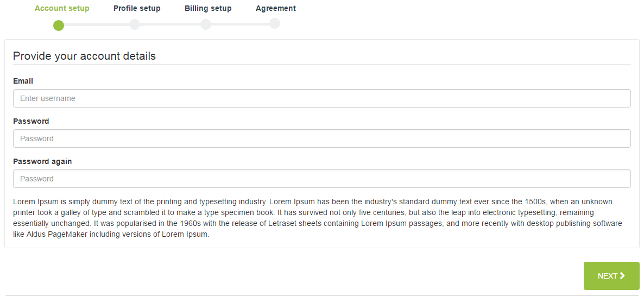Select the Agreement step label
The image size is (644, 296).
276,9
